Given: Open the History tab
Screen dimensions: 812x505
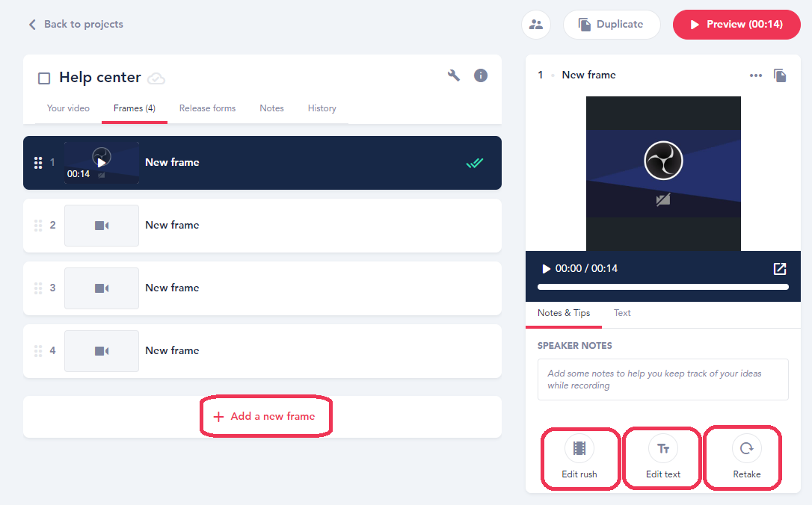Looking at the screenshot, I should 322,108.
